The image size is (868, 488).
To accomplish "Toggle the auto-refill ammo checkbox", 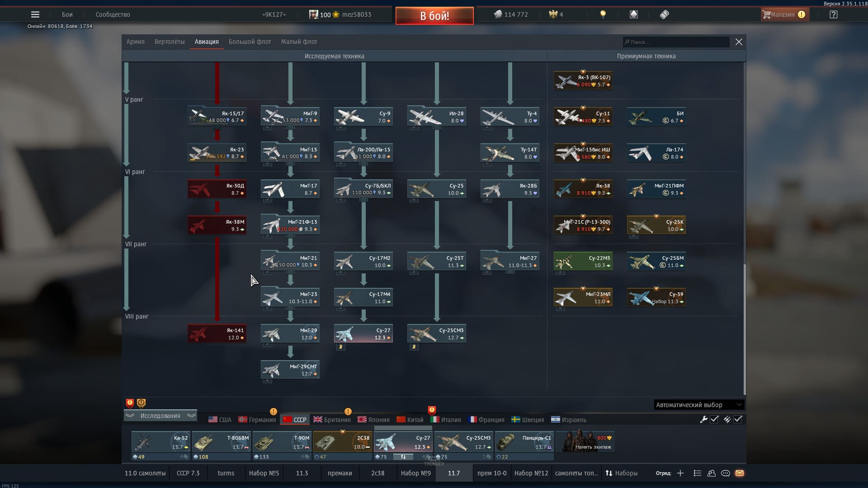I will [x=738, y=419].
